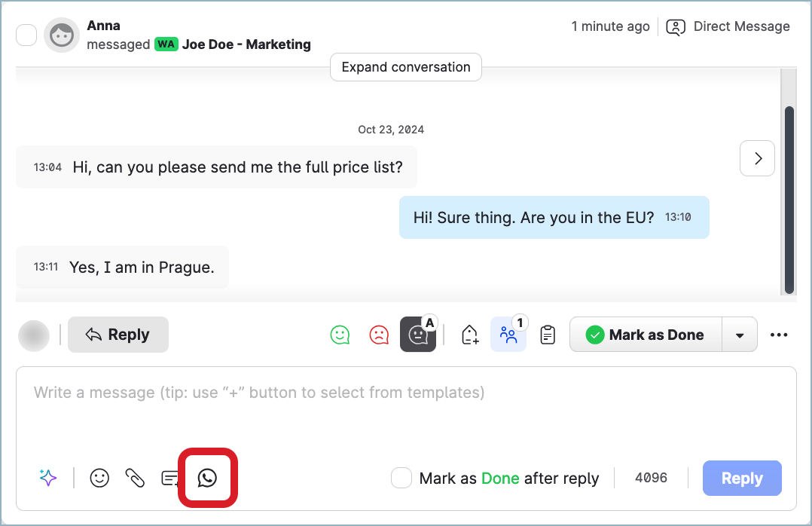Open the three-dot overflow menu
The width and height of the screenshot is (812, 526).
pos(779,334)
